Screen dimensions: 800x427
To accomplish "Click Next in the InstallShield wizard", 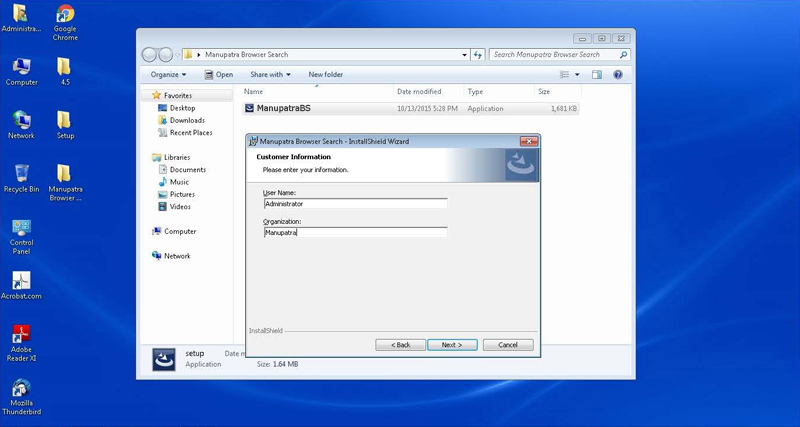I will (x=452, y=345).
